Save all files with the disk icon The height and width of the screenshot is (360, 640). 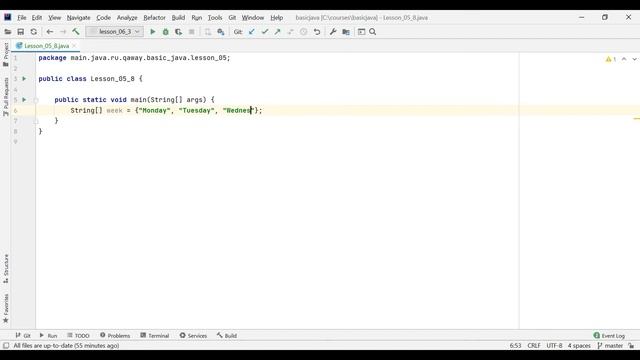click(20, 32)
